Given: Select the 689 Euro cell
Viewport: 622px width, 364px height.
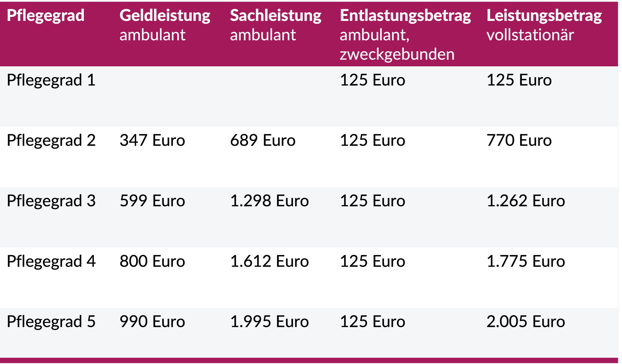Looking at the screenshot, I should 263,140.
